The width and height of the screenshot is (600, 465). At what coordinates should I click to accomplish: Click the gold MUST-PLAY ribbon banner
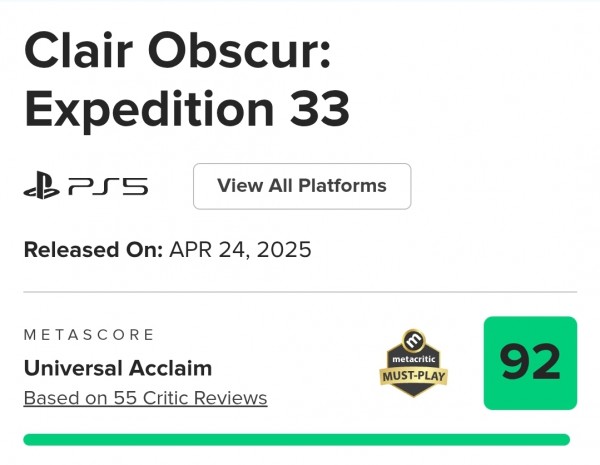414,376
